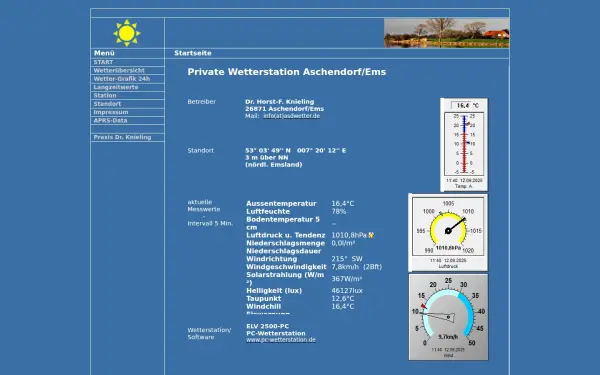The image size is (600, 375).
Task: Click the Windgeschwindigkeit label
Action: [286, 267]
